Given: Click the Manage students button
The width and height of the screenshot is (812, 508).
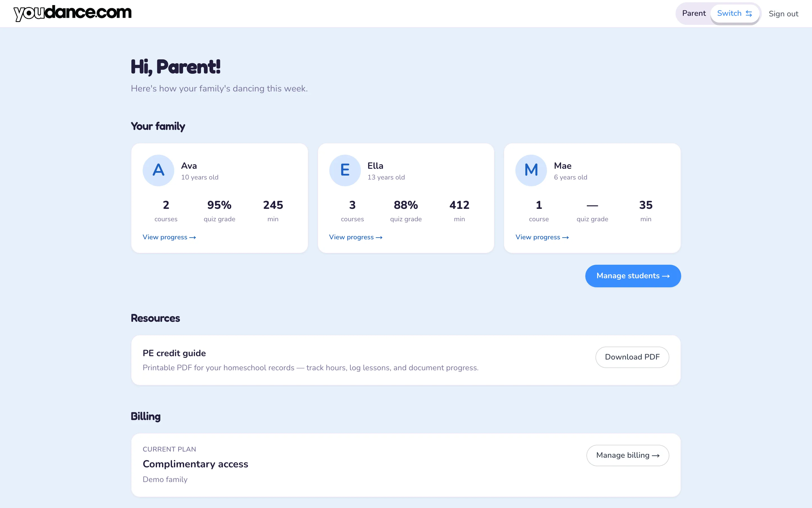Looking at the screenshot, I should tap(633, 276).
